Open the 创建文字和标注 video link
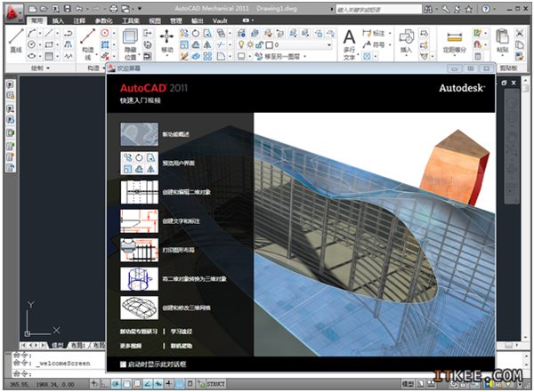The width and height of the screenshot is (534, 392). [x=181, y=221]
